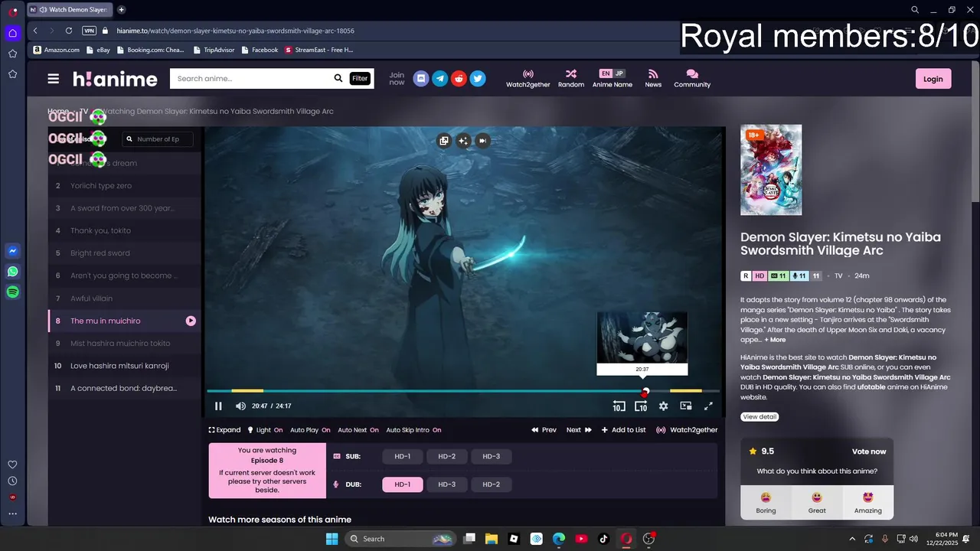Focus the Number of Ep search field
Image resolution: width=980 pixels, height=551 pixels.
pyautogui.click(x=158, y=139)
